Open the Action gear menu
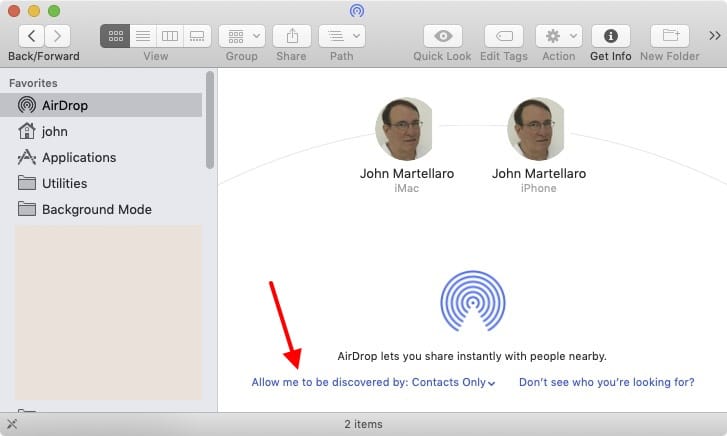The image size is (727, 436). pos(559,36)
